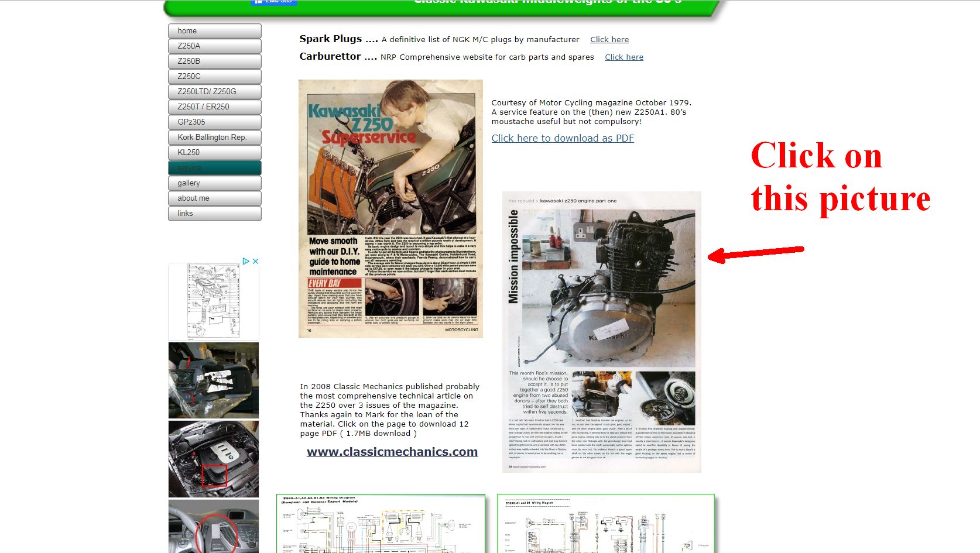Viewport: 980px width, 553px height.
Task: Open the Kawasaki Z250 Superservice article image
Action: tap(390, 209)
